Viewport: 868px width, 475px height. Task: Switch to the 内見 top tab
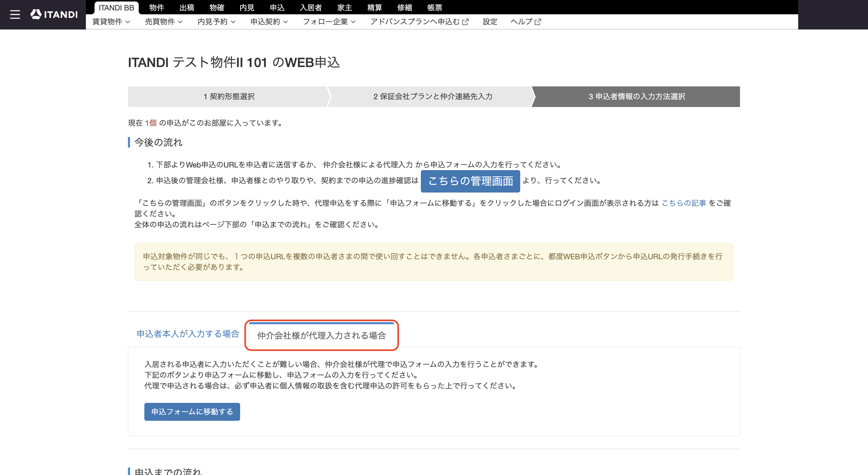(x=247, y=7)
